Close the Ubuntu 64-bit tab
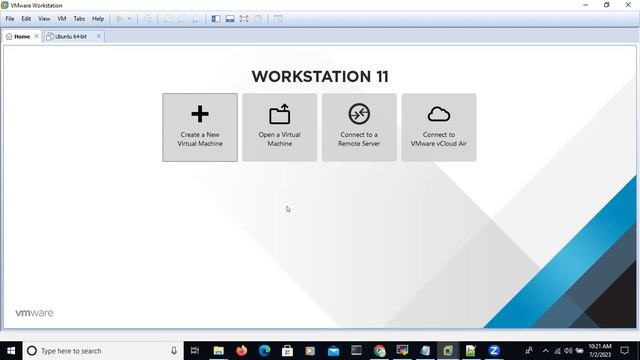The width and height of the screenshot is (640, 360). [99, 36]
